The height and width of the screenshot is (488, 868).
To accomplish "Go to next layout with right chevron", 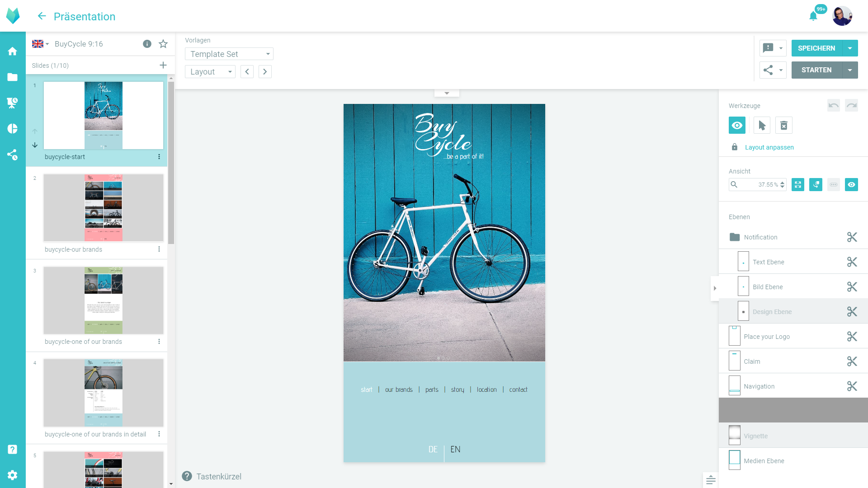I will click(x=265, y=72).
